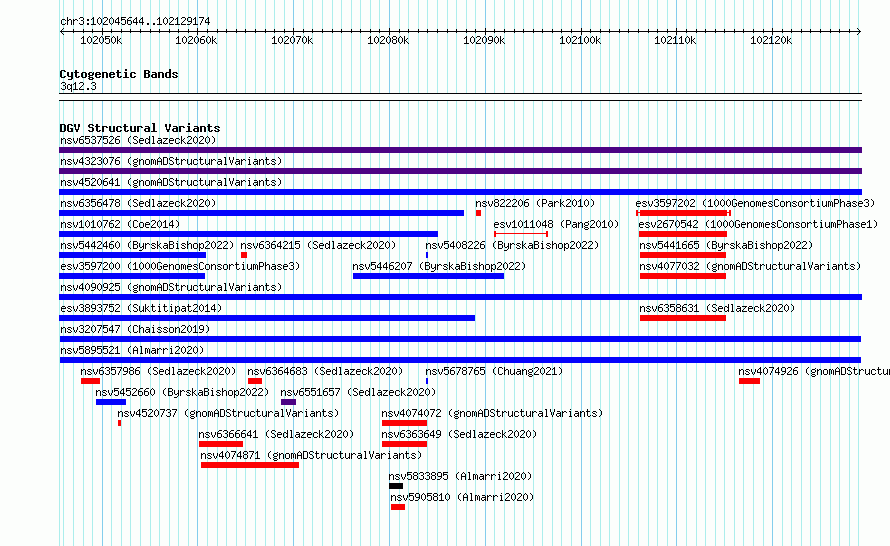890x546 pixels.
Task: Click the 102090k ruler position
Action: (x=484, y=40)
